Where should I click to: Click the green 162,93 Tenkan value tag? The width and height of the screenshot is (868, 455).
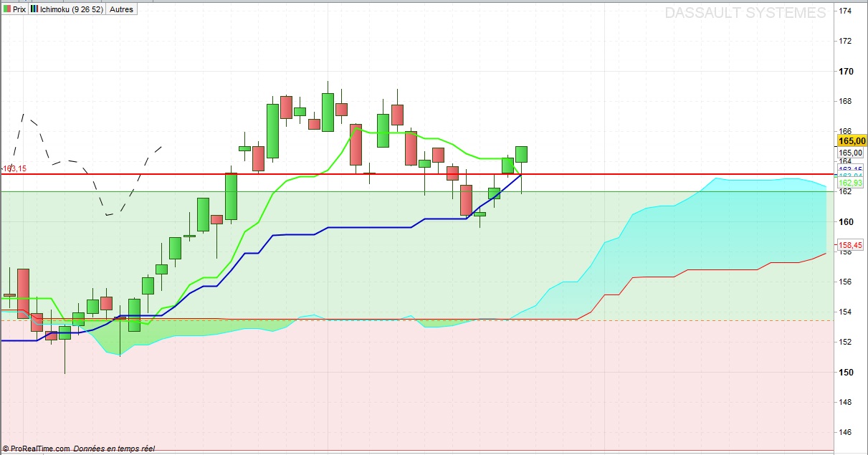[850, 183]
